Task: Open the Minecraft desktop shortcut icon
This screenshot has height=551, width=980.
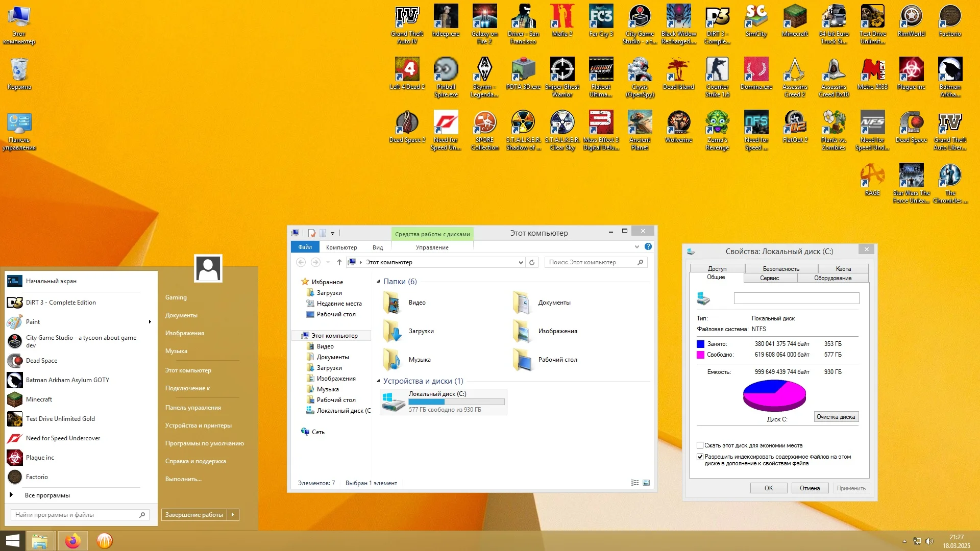Action: click(795, 17)
